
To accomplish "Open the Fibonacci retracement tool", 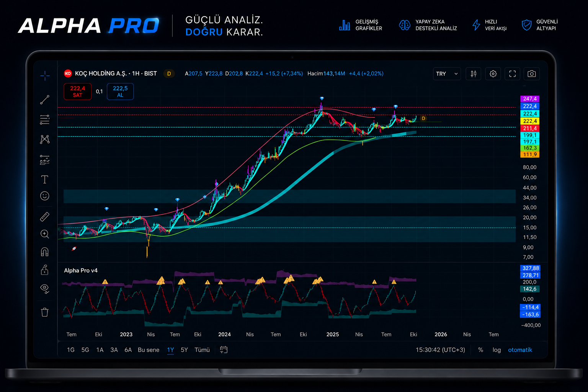I will tap(45, 120).
